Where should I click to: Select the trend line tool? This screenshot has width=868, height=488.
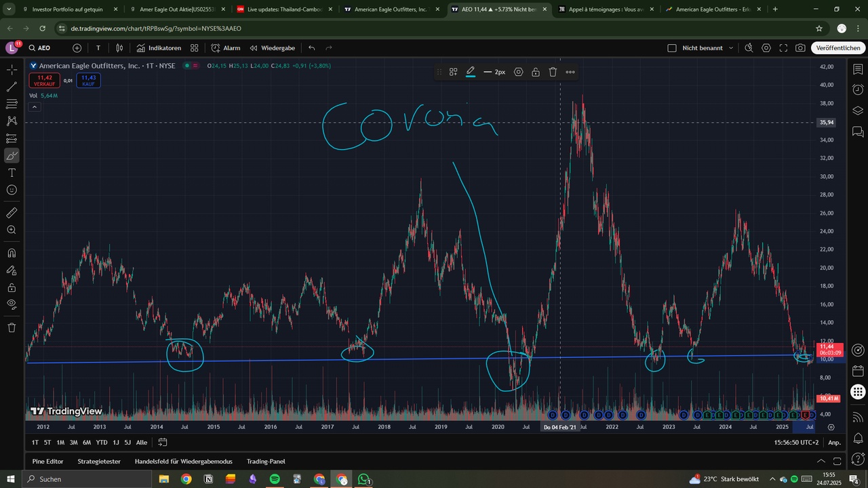click(12, 87)
